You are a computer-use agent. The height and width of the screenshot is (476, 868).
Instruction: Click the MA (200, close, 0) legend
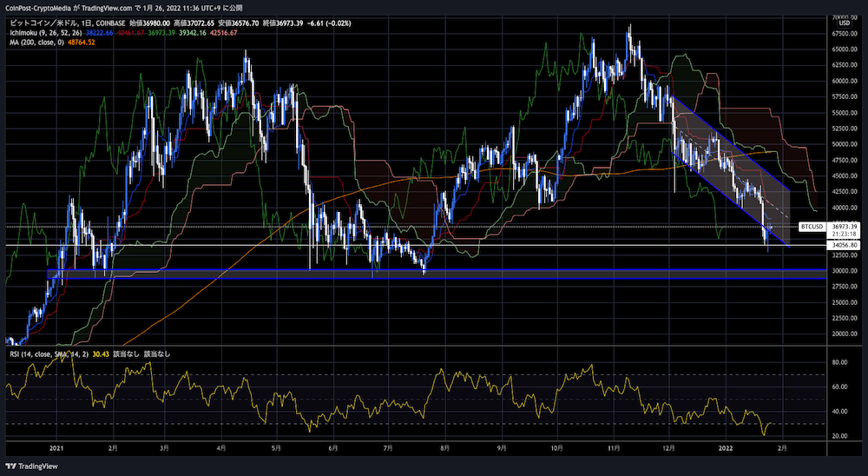click(x=36, y=43)
